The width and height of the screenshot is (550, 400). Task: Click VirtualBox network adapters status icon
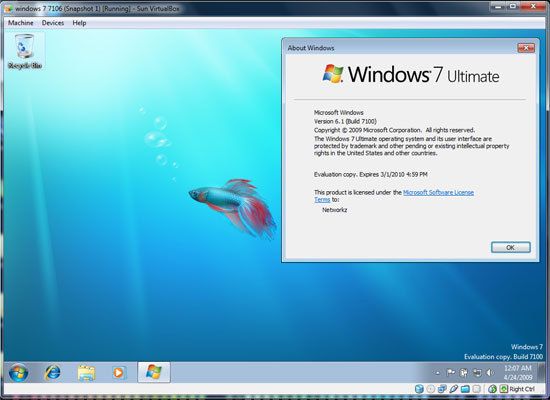pyautogui.click(x=442, y=389)
